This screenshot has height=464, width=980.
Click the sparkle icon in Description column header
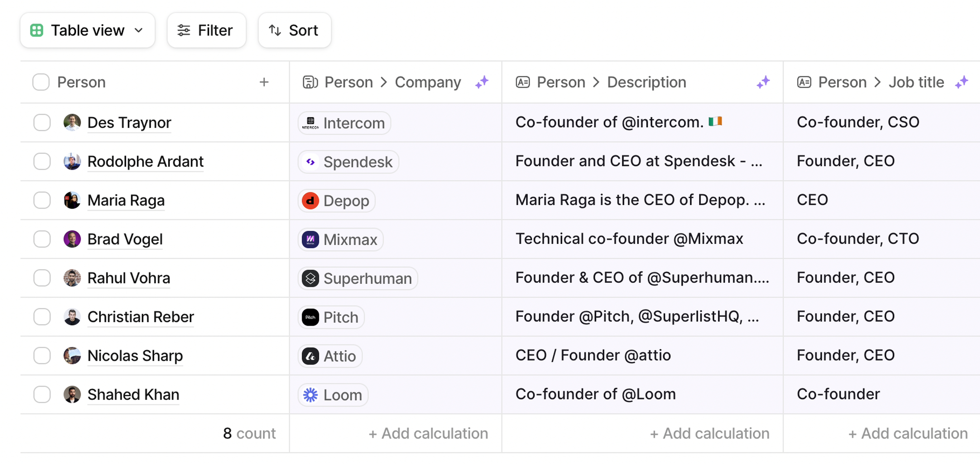tap(763, 82)
